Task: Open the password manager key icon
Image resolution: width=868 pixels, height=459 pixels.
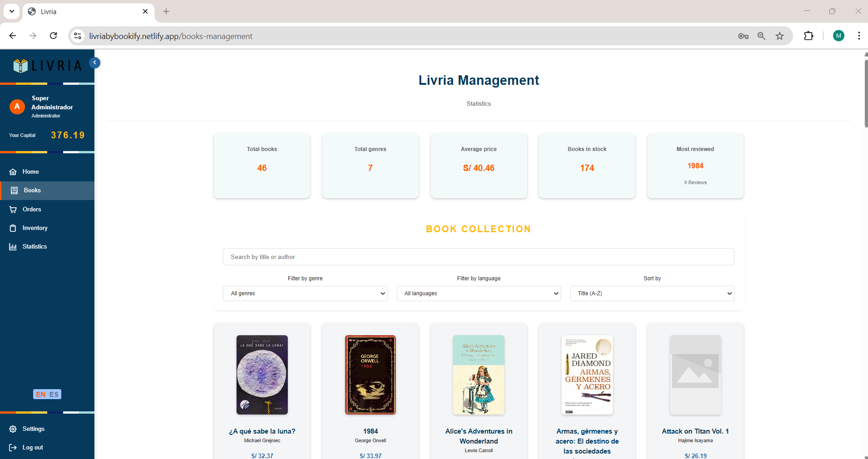Action: pos(743,36)
